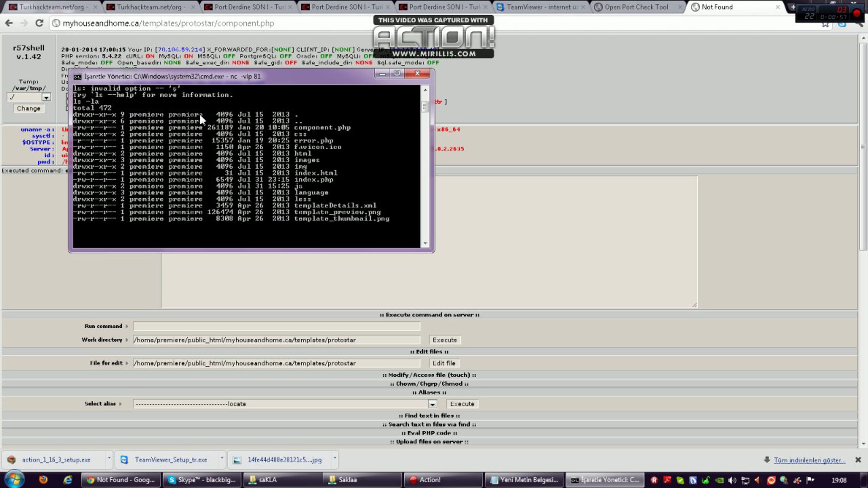Image resolution: width=868 pixels, height=488 pixels.
Task: Click the Nvidia tray icon
Action: click(719, 480)
